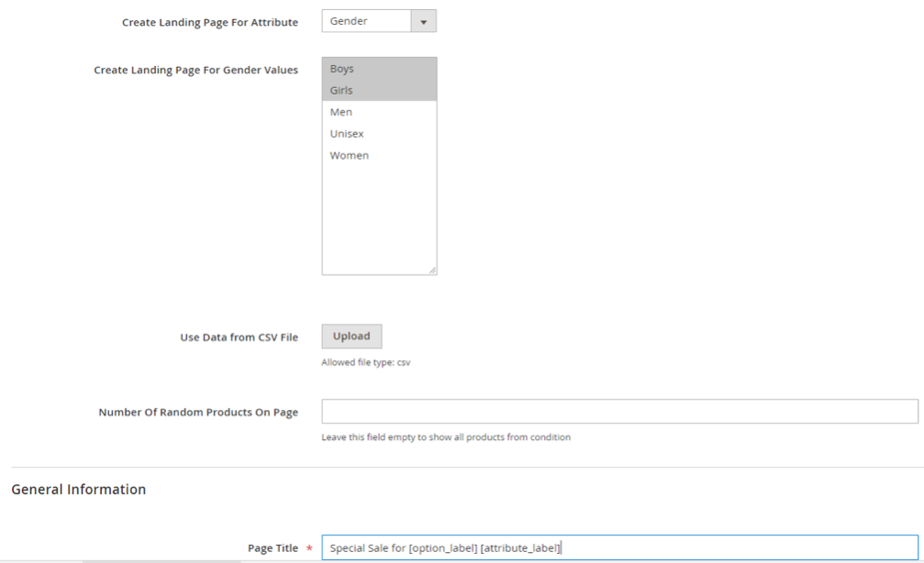The height and width of the screenshot is (563, 924).
Task: Select Unisex in the gender values list
Action: (x=379, y=134)
